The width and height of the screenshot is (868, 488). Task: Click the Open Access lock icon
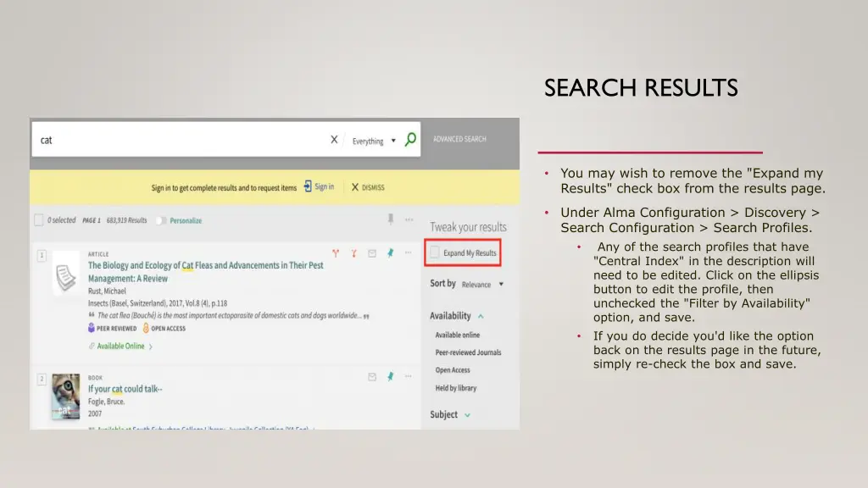point(146,328)
